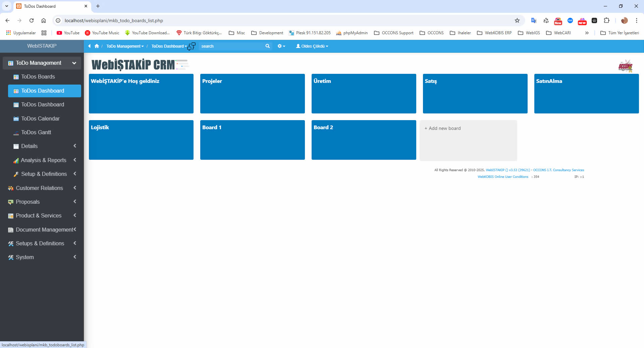Open the Board 1 card

tap(253, 140)
